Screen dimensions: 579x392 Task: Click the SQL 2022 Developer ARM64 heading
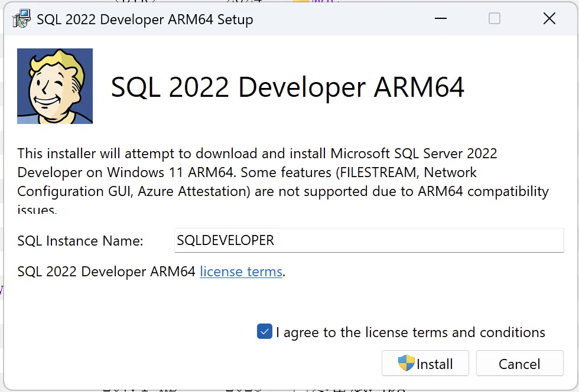[x=287, y=87]
